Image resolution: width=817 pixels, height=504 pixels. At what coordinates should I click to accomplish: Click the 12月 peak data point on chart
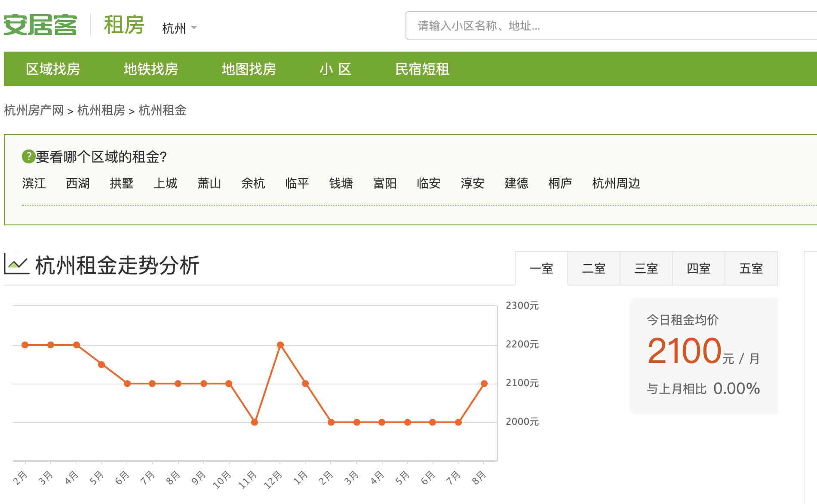pyautogui.click(x=280, y=345)
